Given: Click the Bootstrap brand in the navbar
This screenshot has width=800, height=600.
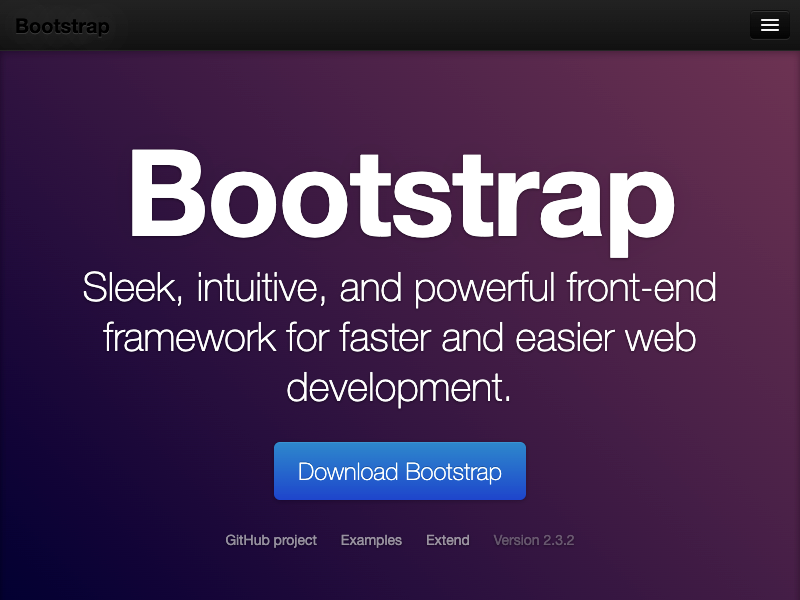Looking at the screenshot, I should [x=62, y=26].
